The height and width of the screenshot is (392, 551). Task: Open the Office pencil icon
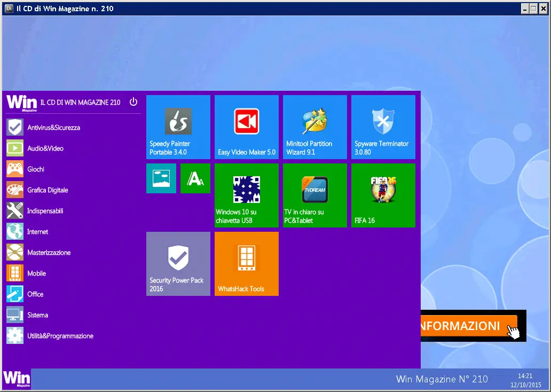[15, 294]
